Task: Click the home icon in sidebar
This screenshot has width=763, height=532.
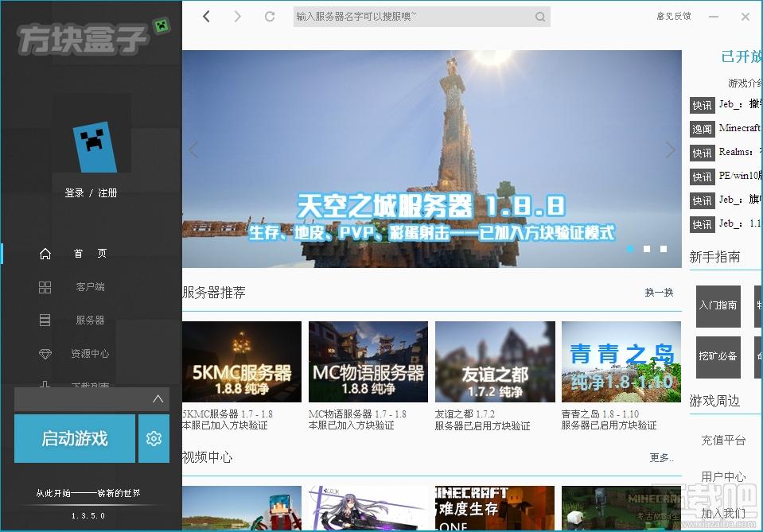Action: (45, 254)
